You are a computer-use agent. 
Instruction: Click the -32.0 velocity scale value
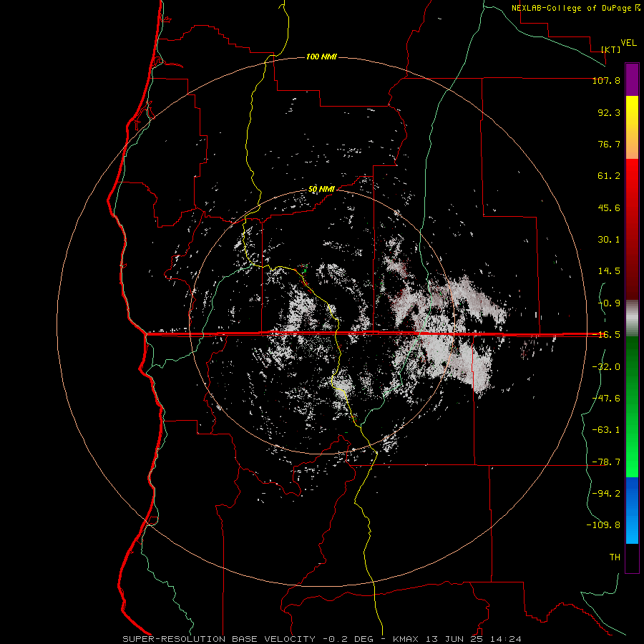pos(606,367)
